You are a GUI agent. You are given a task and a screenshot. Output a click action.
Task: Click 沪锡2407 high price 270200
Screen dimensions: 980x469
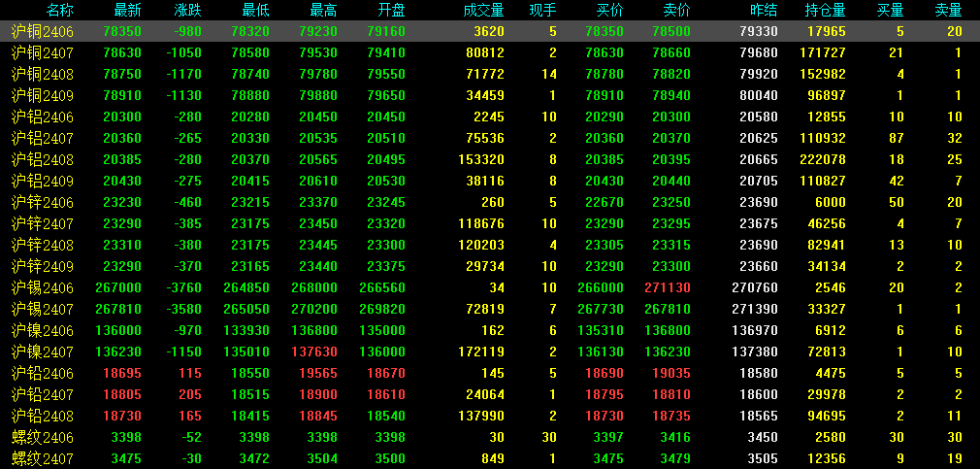click(314, 309)
